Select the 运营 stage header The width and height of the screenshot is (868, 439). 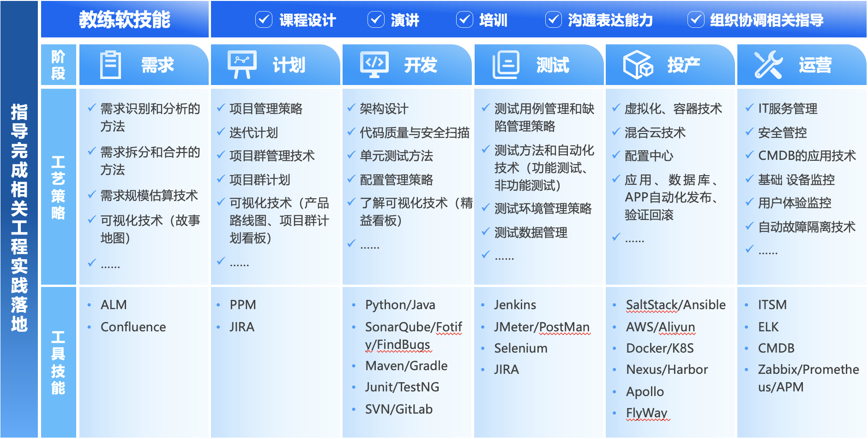click(802, 65)
